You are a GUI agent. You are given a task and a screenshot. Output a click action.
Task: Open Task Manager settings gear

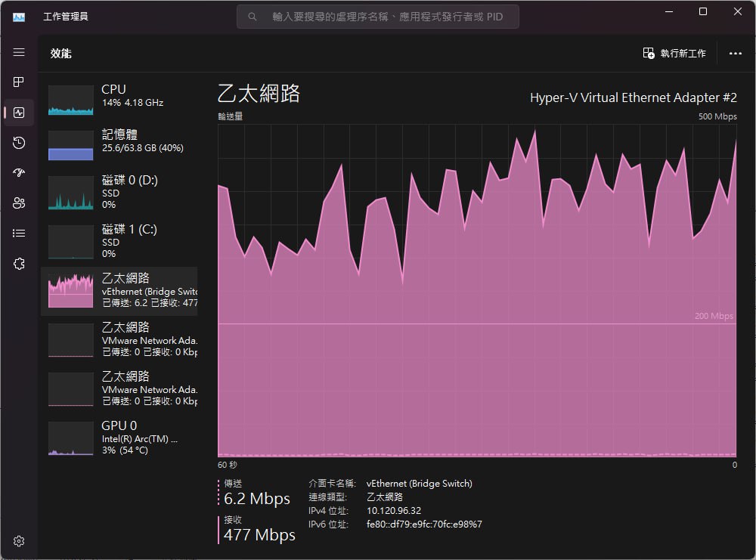(19, 540)
